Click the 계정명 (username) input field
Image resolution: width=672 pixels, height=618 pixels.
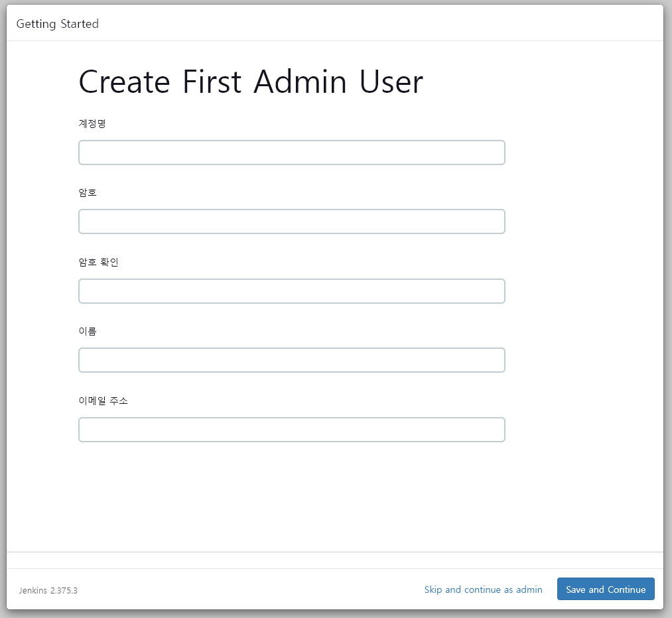point(291,153)
